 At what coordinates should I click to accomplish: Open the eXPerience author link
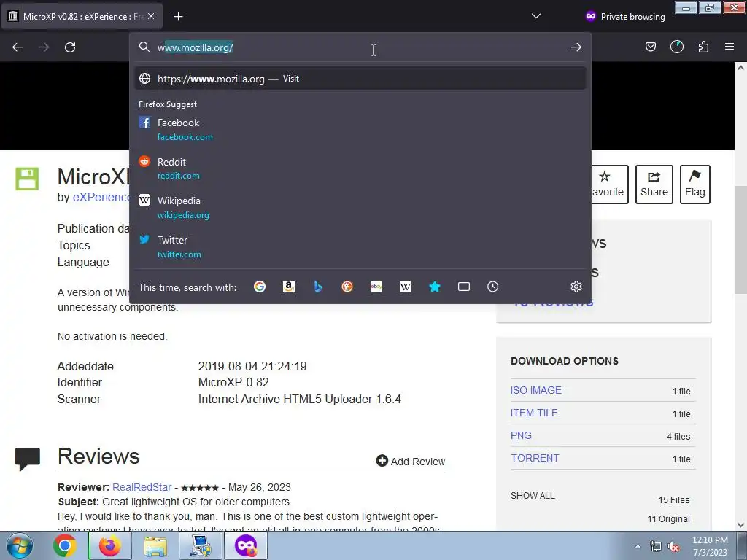click(101, 197)
